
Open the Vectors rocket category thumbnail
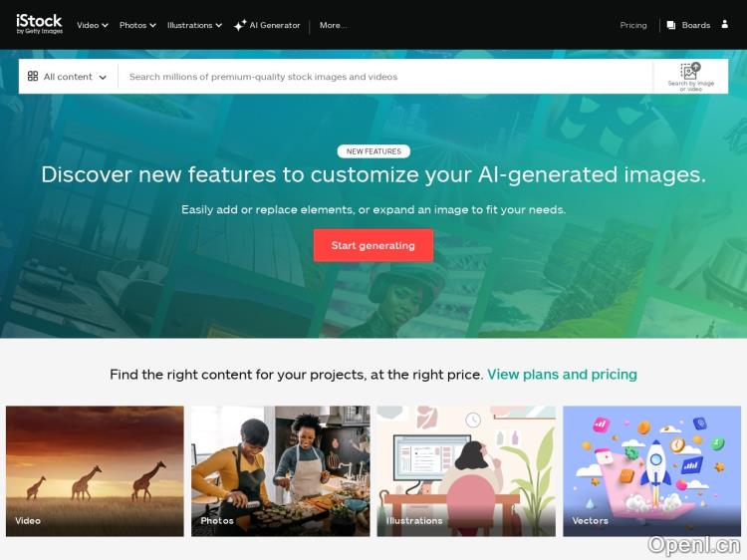tap(651, 471)
